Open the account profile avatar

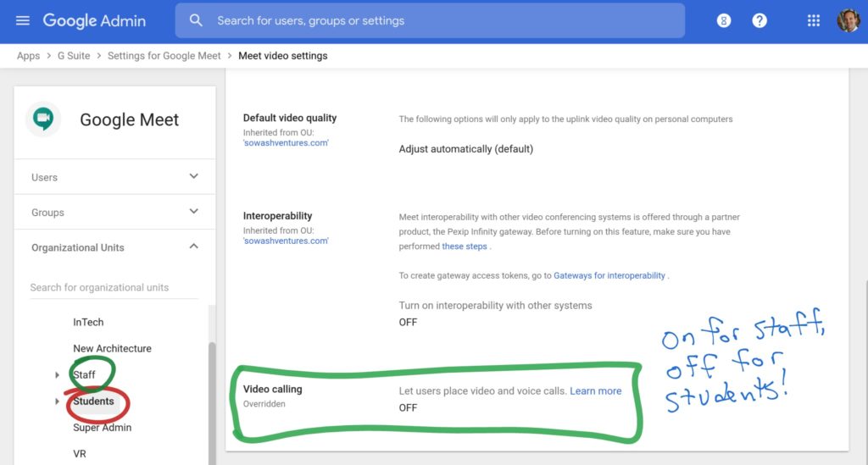click(848, 20)
